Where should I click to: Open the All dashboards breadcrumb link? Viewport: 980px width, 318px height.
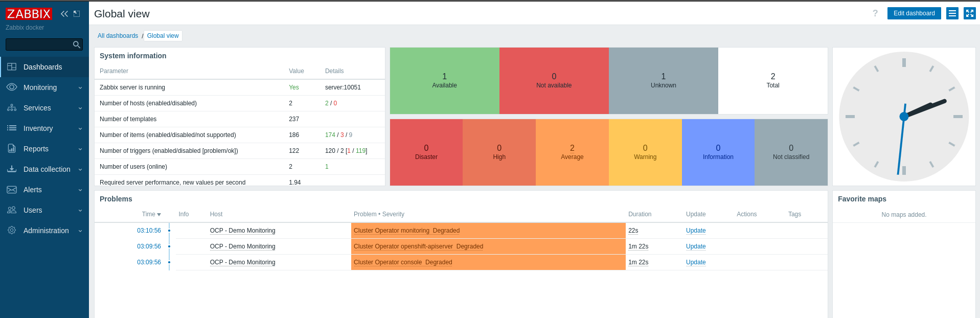pyautogui.click(x=118, y=36)
